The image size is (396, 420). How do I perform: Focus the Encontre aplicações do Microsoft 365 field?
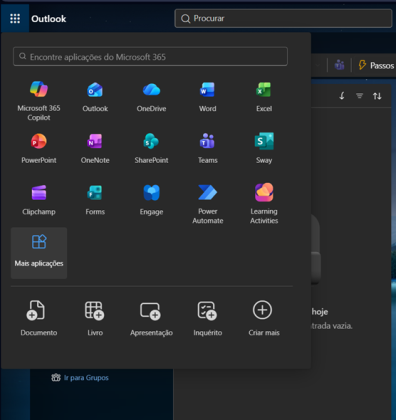click(150, 57)
